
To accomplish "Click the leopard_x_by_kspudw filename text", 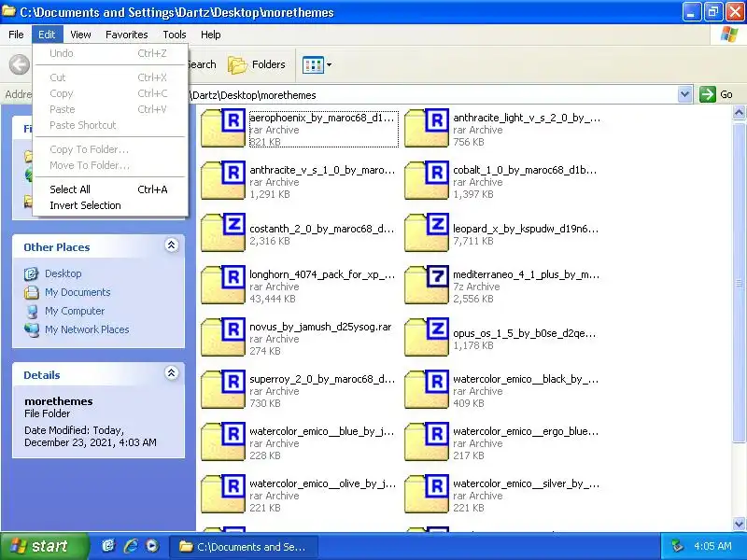I will coord(526,229).
